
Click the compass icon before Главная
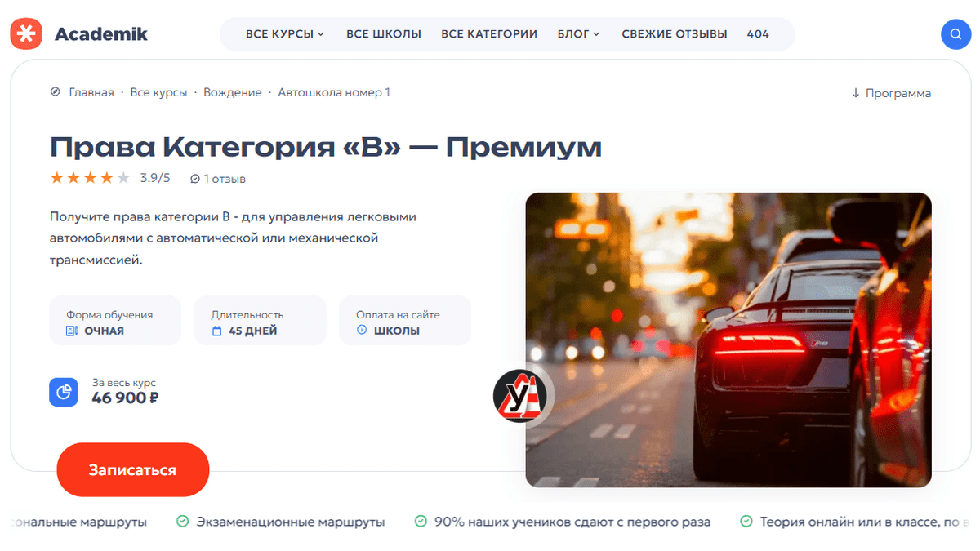[56, 92]
